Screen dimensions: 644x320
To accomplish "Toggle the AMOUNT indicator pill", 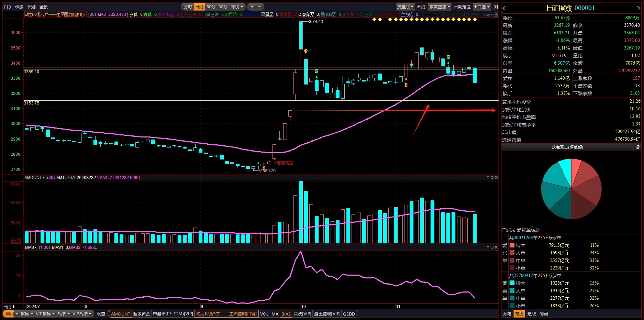I will 120,314.
